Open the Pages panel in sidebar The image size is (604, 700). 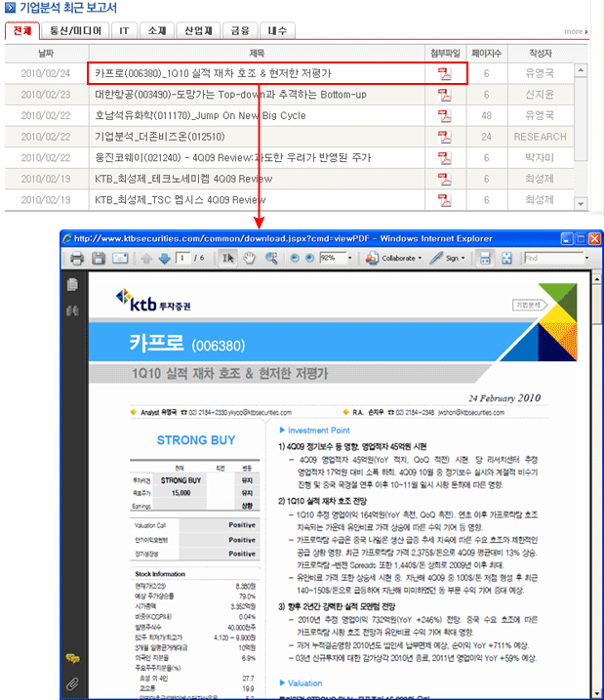(71, 285)
